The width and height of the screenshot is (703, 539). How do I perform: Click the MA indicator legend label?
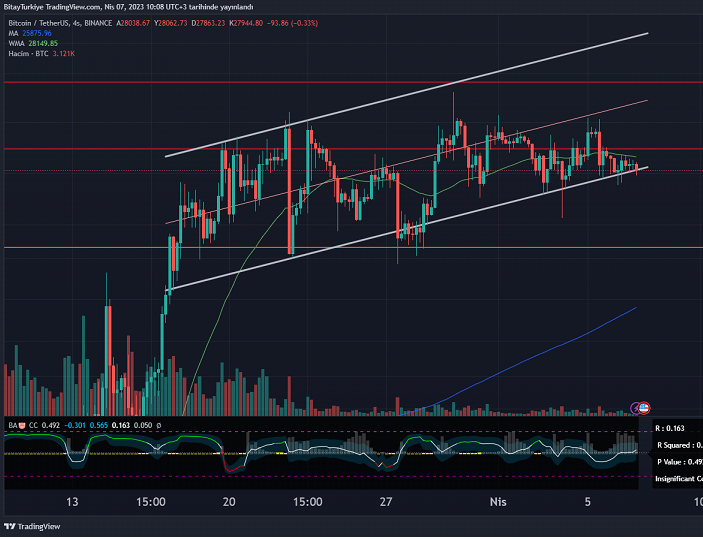(x=13, y=33)
